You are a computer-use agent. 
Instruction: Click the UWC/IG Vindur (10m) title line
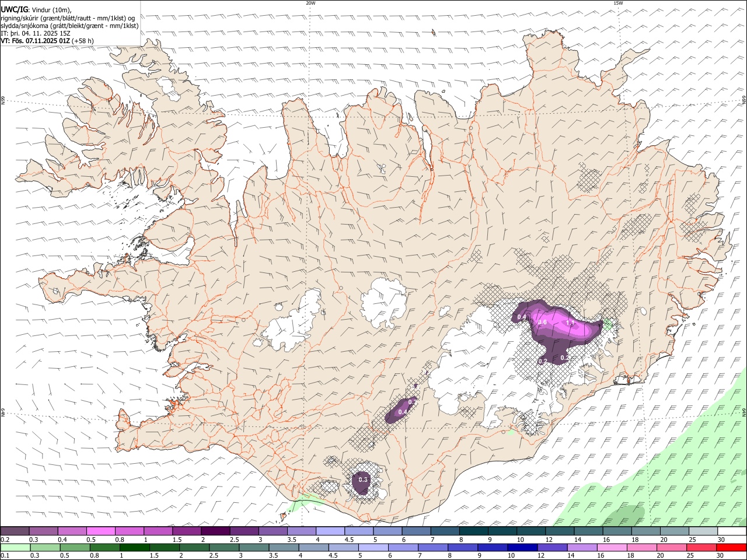click(36, 9)
